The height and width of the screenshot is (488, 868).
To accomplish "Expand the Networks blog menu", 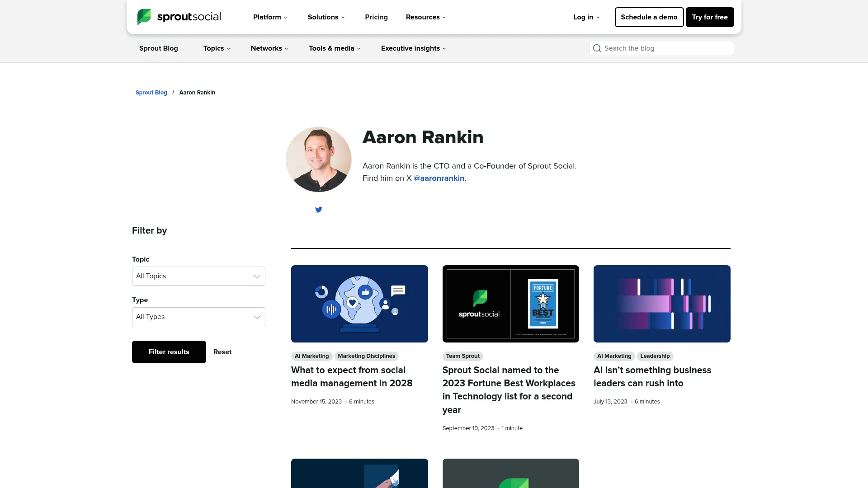I will 269,48.
